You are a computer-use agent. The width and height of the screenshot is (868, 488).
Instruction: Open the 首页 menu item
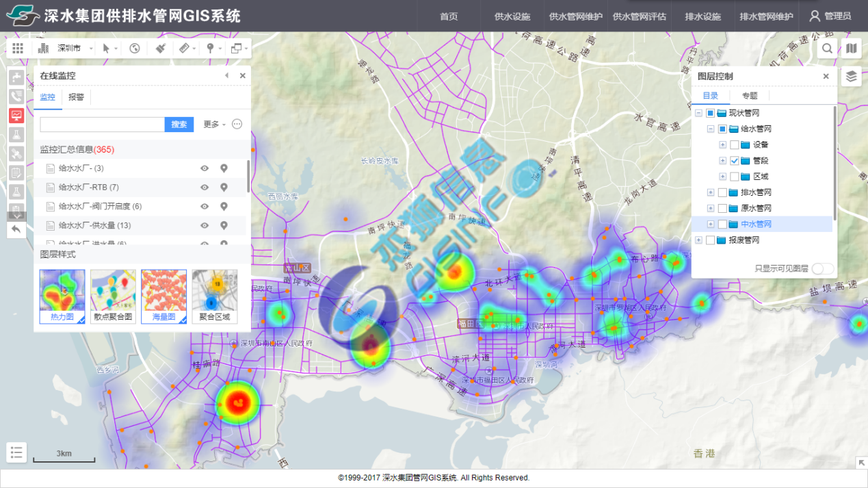pyautogui.click(x=449, y=16)
